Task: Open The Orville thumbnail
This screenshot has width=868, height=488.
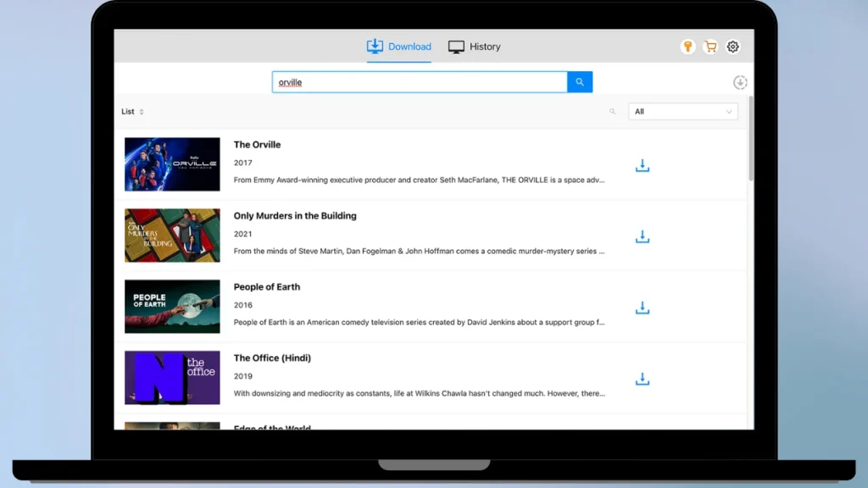Action: (172, 164)
